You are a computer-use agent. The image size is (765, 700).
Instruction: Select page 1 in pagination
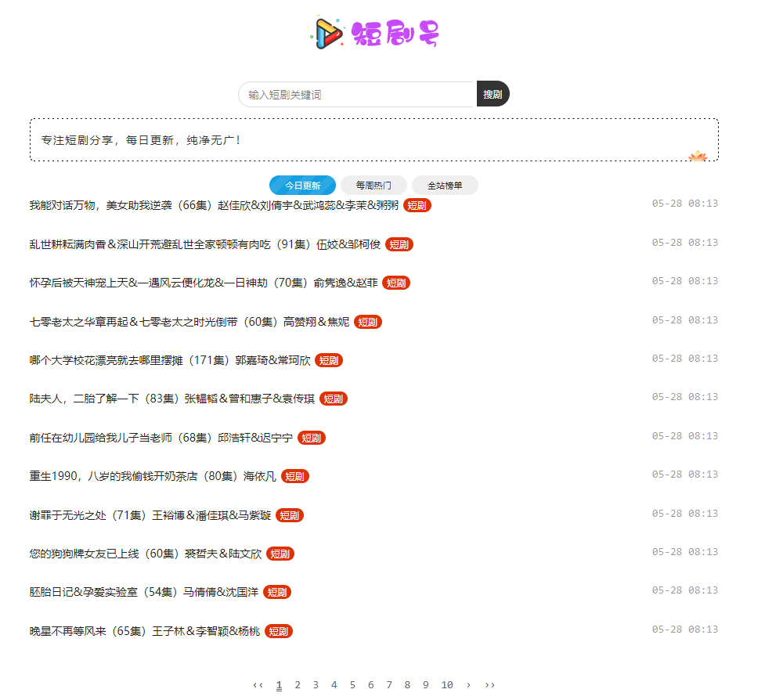click(279, 685)
